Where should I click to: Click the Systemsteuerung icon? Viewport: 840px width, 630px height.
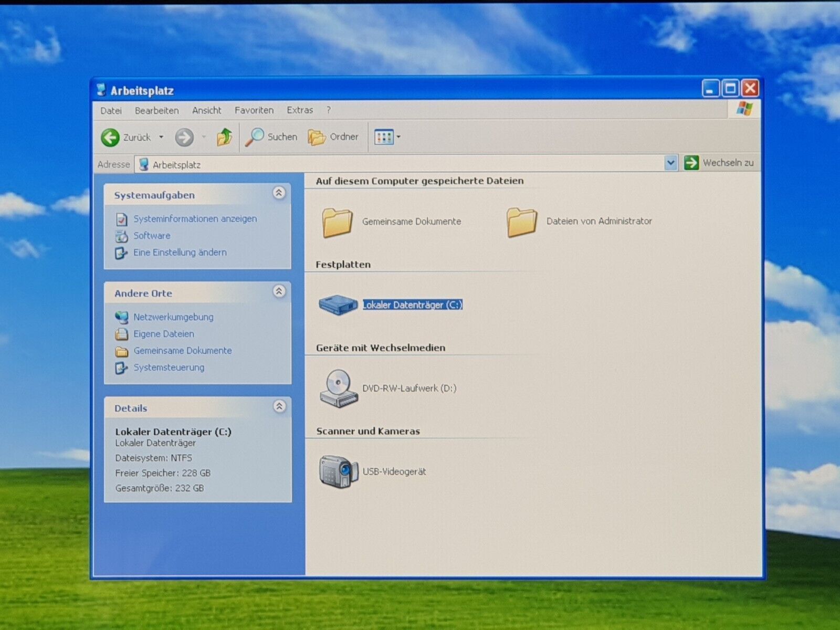click(122, 368)
